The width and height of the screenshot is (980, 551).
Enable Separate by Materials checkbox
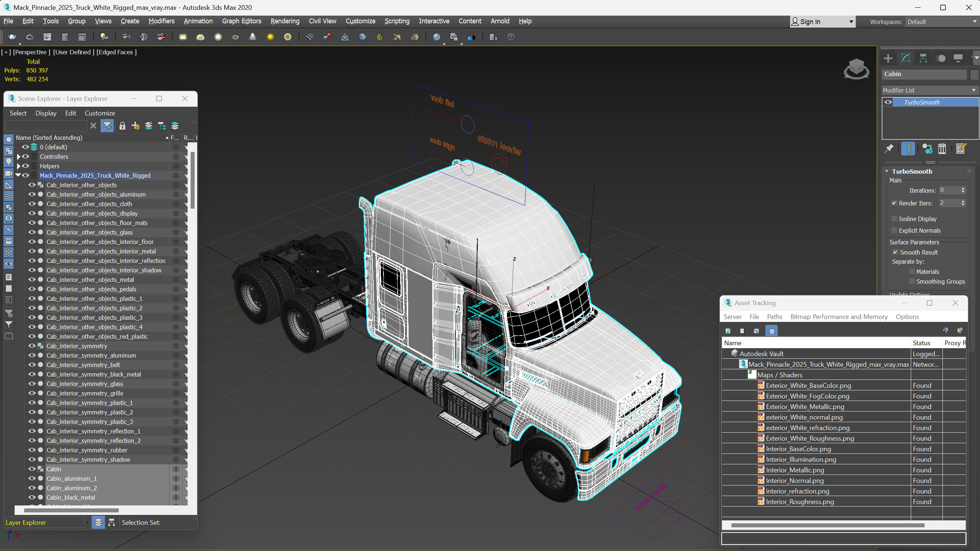(x=911, y=272)
